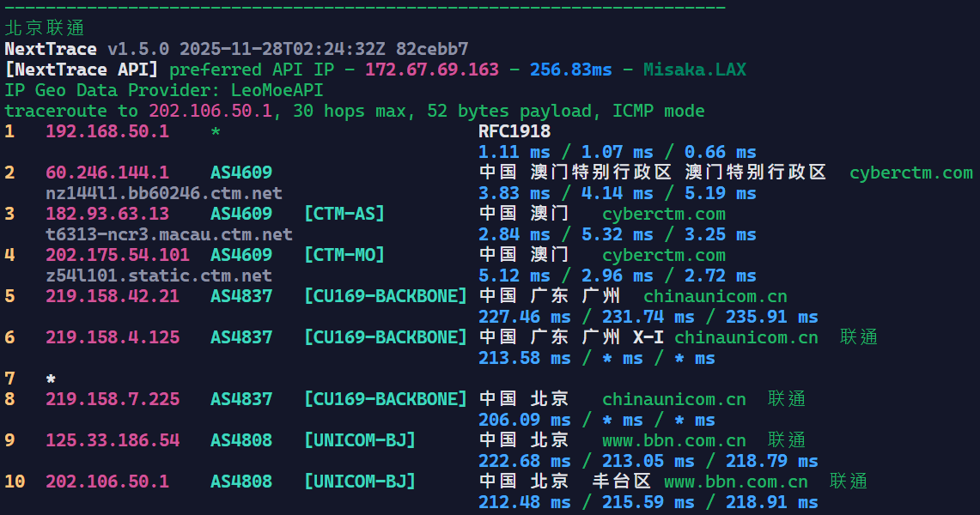The height and width of the screenshot is (515, 980).
Task: Select hostname z54l101.static.ctm.net
Action: (158, 276)
